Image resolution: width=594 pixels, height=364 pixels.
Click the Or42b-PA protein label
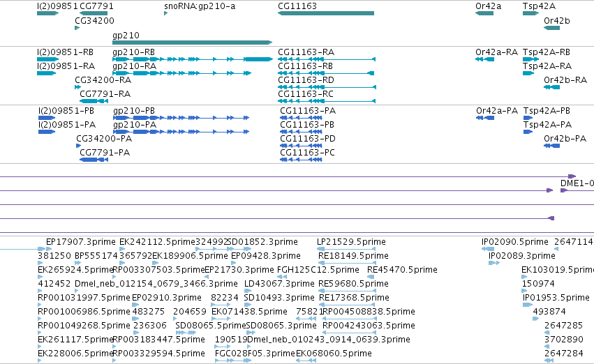pyautogui.click(x=565, y=139)
